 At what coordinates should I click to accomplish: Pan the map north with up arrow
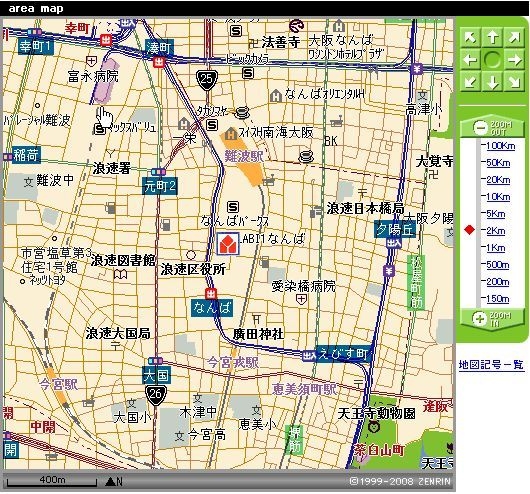tap(492, 37)
